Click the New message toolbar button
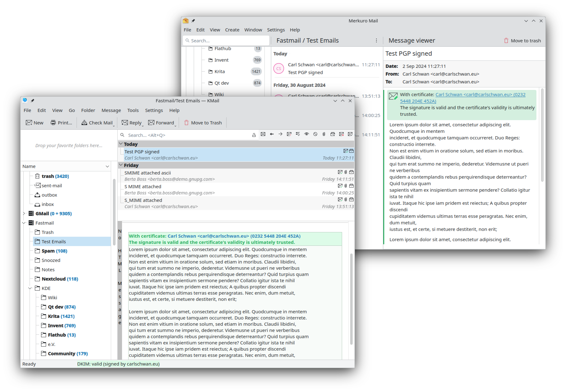Viewport: 566px width, 392px height. tap(35, 123)
